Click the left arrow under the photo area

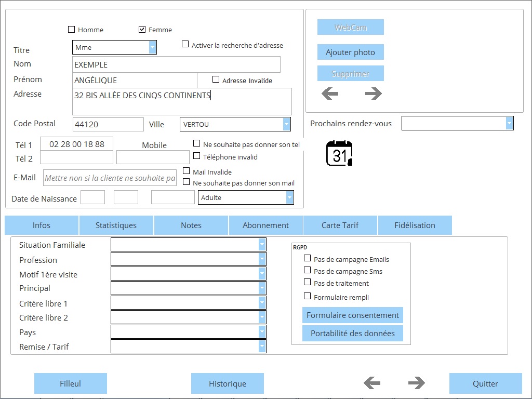tap(329, 94)
